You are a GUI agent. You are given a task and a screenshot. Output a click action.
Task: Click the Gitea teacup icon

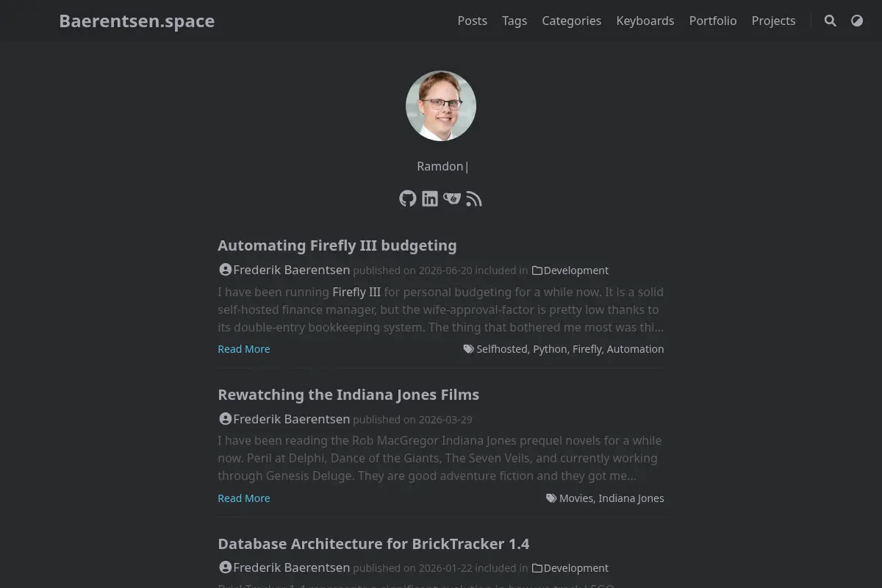tap(452, 198)
